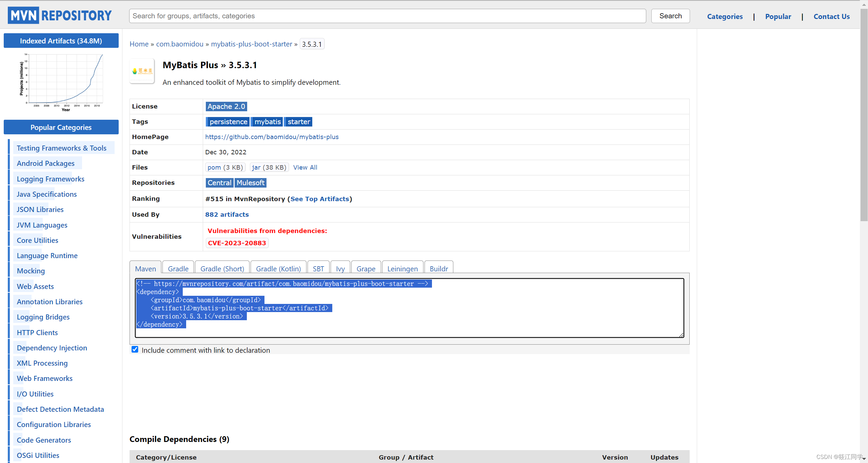Open Testing Frameworks & Tools category

coord(62,148)
